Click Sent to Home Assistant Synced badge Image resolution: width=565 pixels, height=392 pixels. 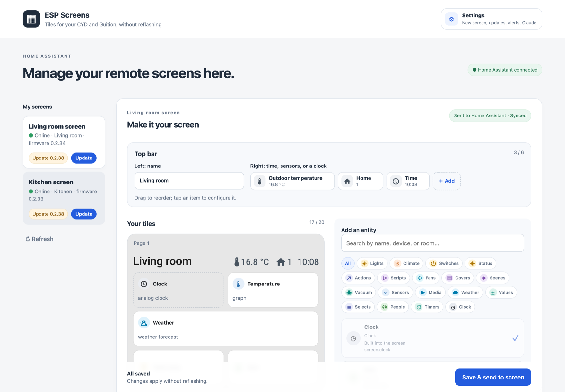[x=490, y=116]
